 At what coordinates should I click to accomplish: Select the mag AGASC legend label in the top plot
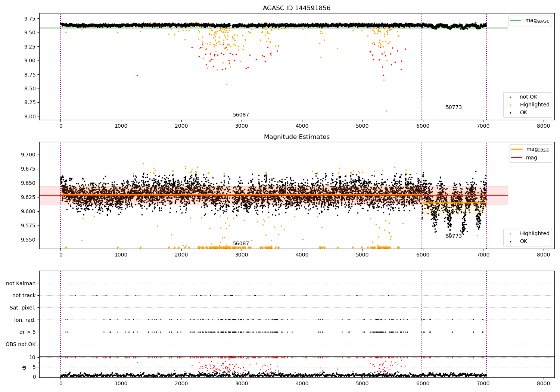[x=537, y=21]
